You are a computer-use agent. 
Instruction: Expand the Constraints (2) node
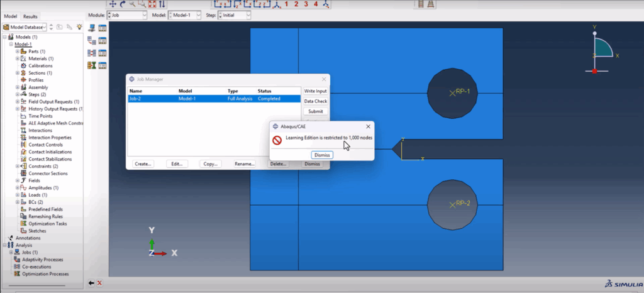(x=17, y=167)
